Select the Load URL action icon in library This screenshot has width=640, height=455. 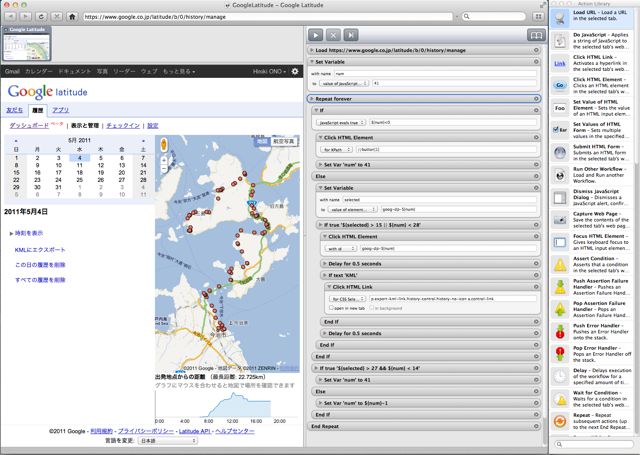(560, 18)
